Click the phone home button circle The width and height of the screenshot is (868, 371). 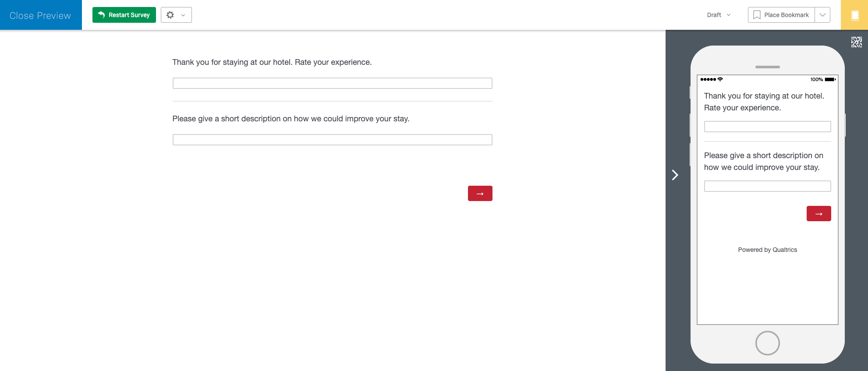[x=767, y=343]
